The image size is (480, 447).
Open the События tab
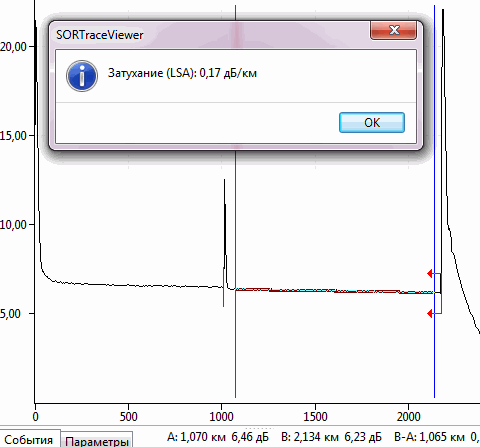[x=29, y=439]
